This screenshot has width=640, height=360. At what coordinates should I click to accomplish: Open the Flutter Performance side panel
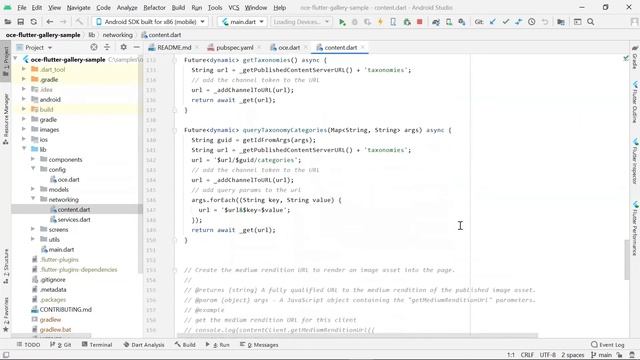[x=635, y=229]
